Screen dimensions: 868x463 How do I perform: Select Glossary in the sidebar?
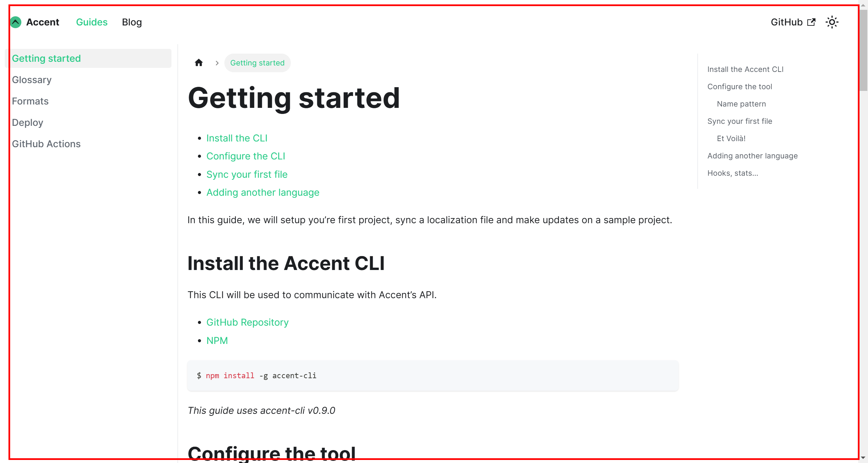coord(32,80)
